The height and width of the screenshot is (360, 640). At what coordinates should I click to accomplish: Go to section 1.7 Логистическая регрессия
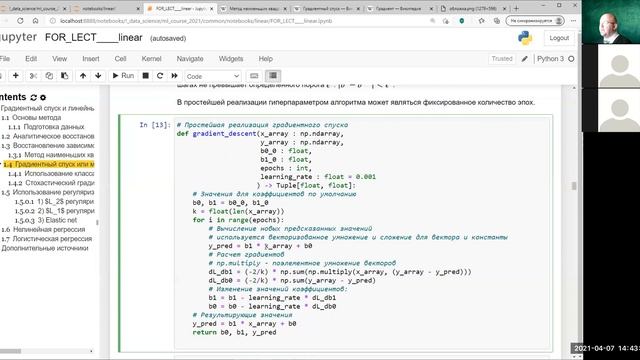[x=47, y=239]
